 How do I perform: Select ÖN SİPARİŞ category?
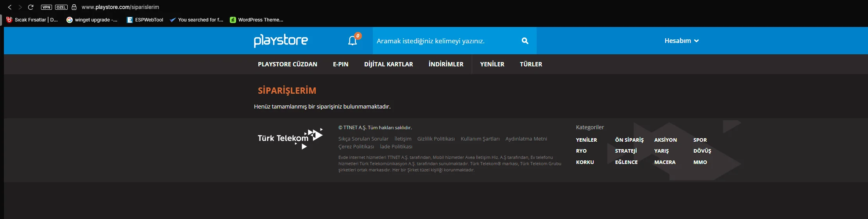pyautogui.click(x=629, y=140)
